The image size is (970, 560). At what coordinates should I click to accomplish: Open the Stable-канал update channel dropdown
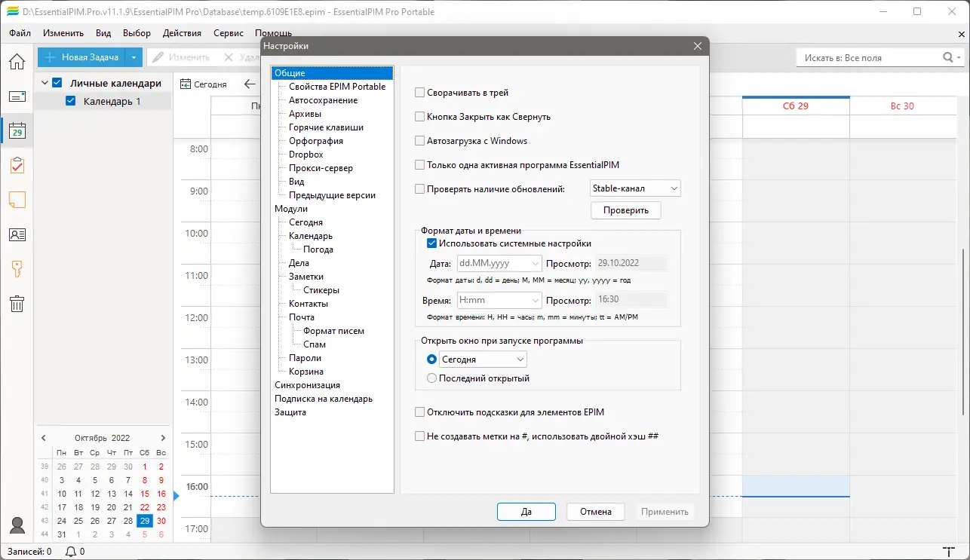(635, 188)
